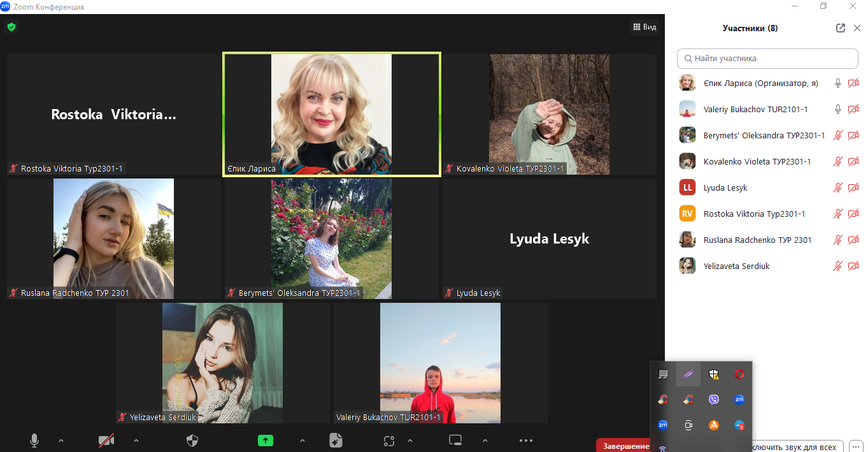The width and height of the screenshot is (868, 452).
Task: Expand video options arrow next to camera
Action: click(x=136, y=440)
